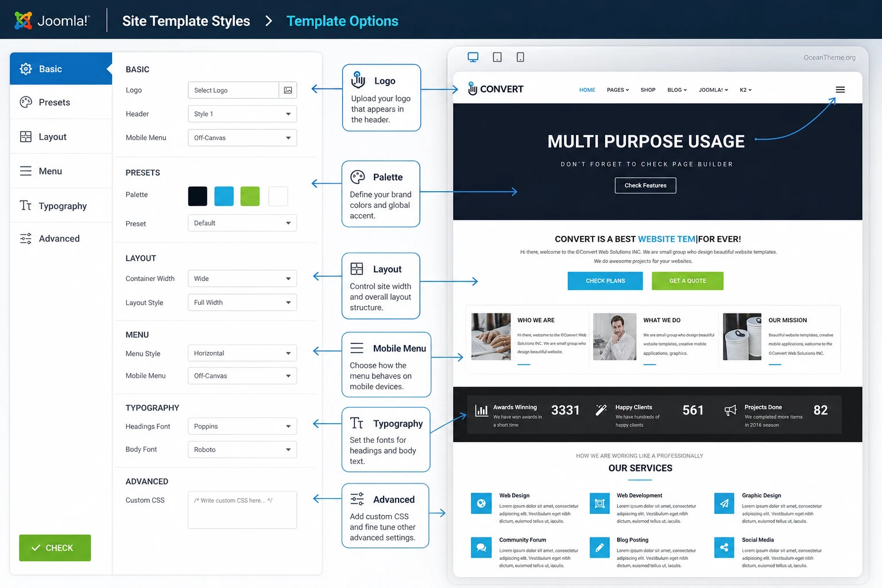Click the Who We Are keyboard thumbnail
The image size is (882, 588).
click(x=491, y=336)
